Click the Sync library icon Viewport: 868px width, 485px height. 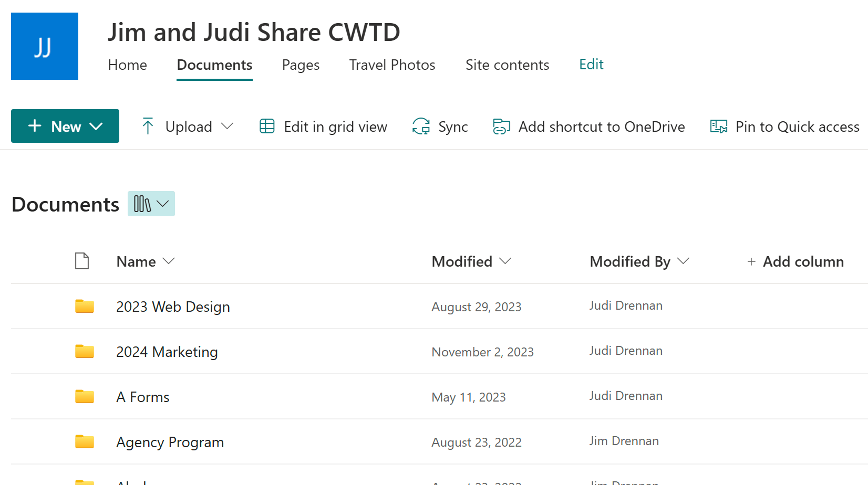pyautogui.click(x=420, y=126)
